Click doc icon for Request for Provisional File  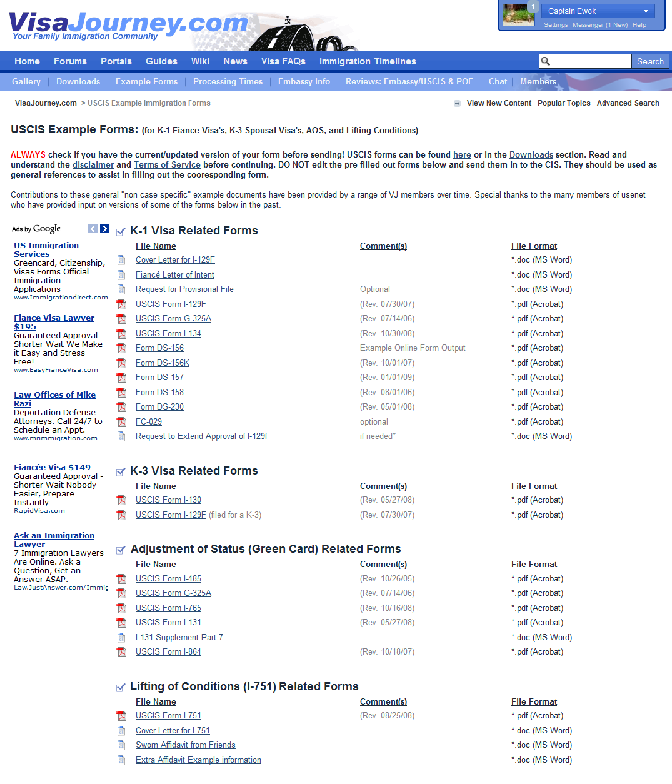pyautogui.click(x=121, y=289)
